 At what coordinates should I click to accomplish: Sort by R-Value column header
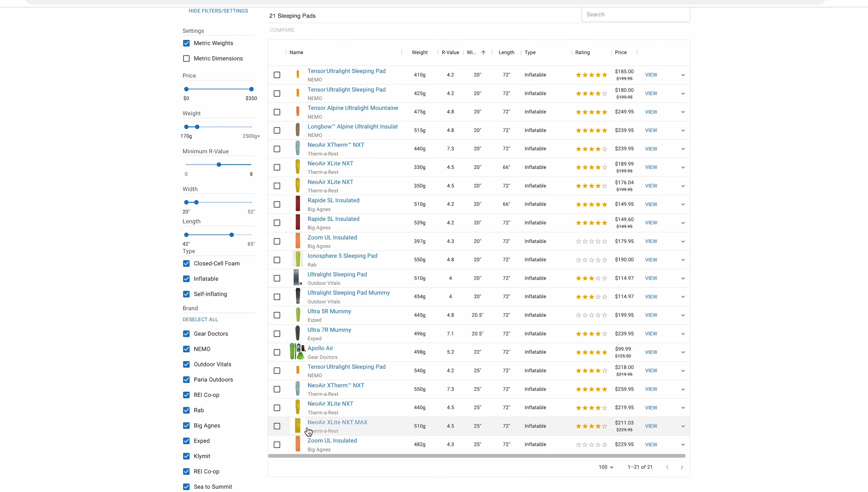[x=450, y=52]
